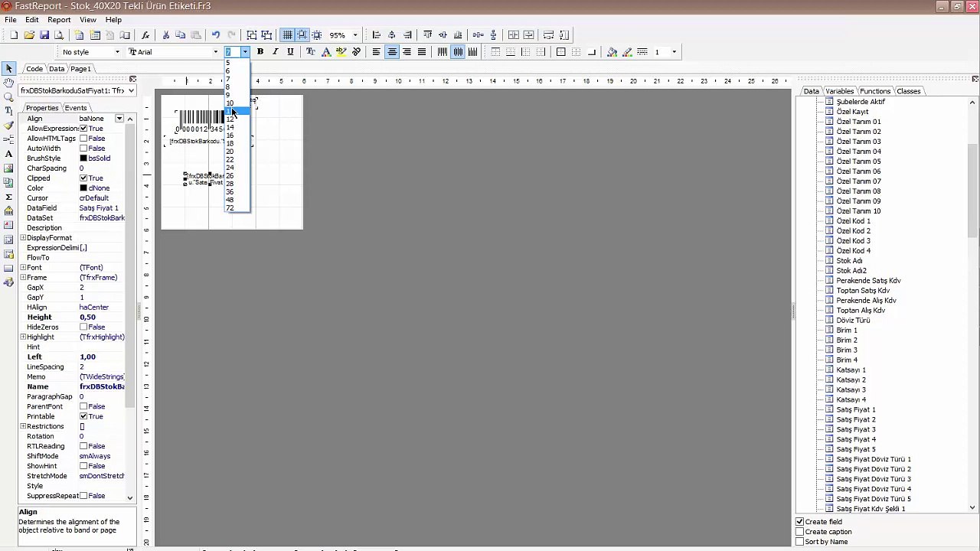Toggle AllowExpressions checkbox
Screen dimensions: 980x551
pyautogui.click(x=83, y=129)
